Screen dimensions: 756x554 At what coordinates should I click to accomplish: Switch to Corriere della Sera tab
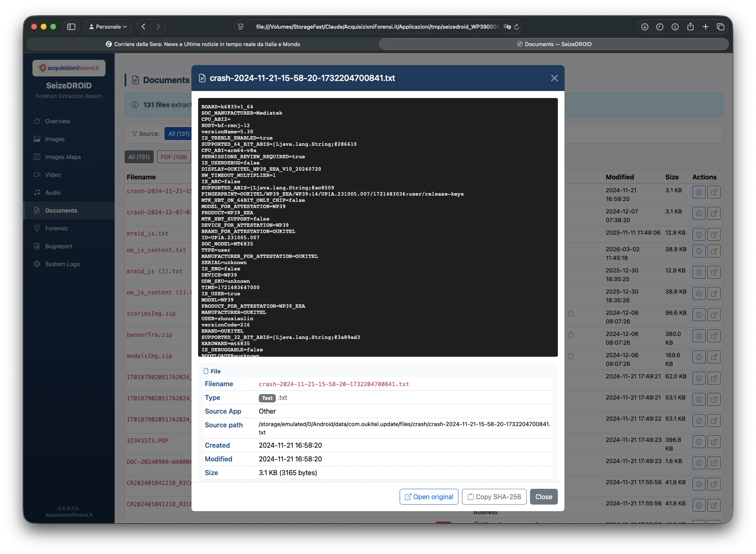tap(203, 44)
